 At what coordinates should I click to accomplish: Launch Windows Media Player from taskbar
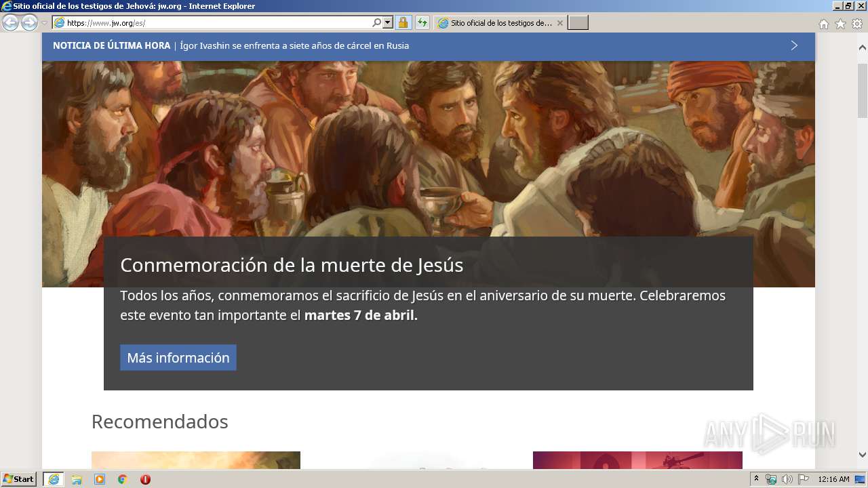point(100,479)
